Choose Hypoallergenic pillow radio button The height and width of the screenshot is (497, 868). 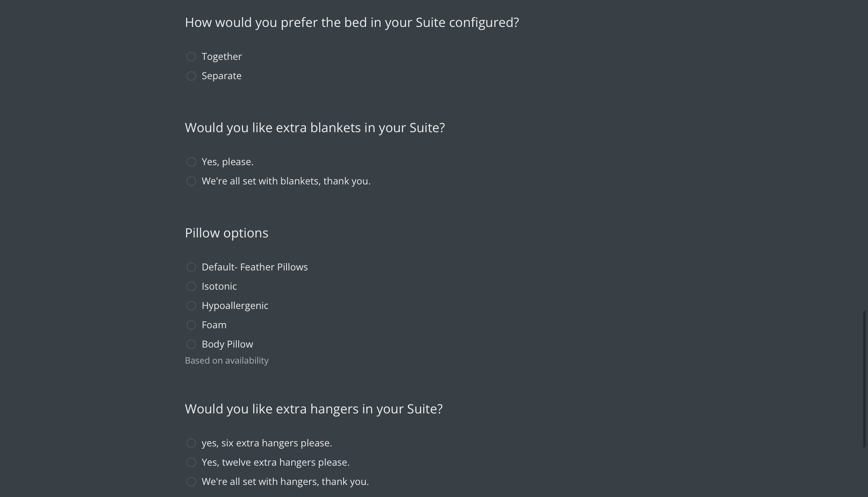click(x=191, y=306)
